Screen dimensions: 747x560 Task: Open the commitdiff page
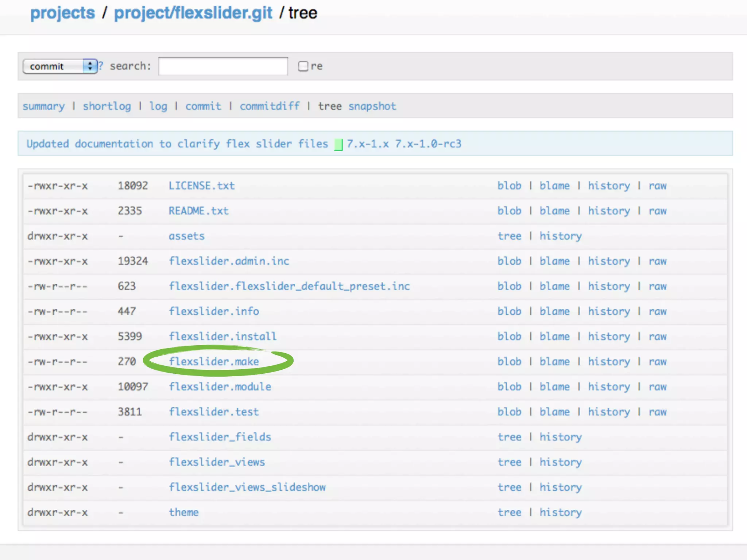tap(270, 106)
